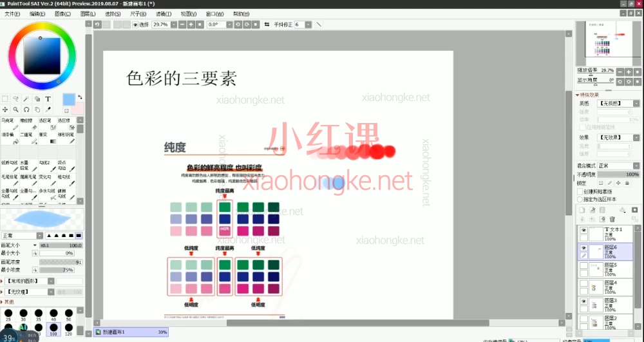The image size is (644, 342).
Task: Show layer 图层4 visibility box
Action: pyautogui.click(x=583, y=283)
